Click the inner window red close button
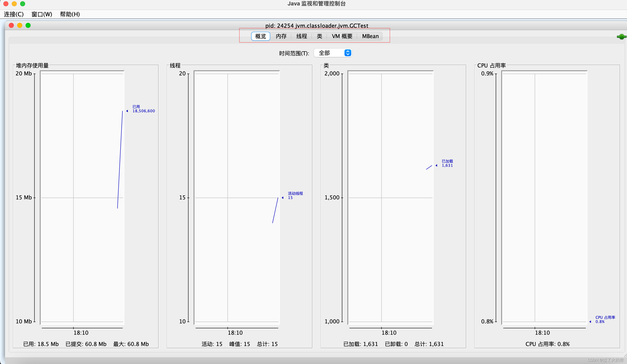This screenshot has height=364, width=627. (12, 25)
